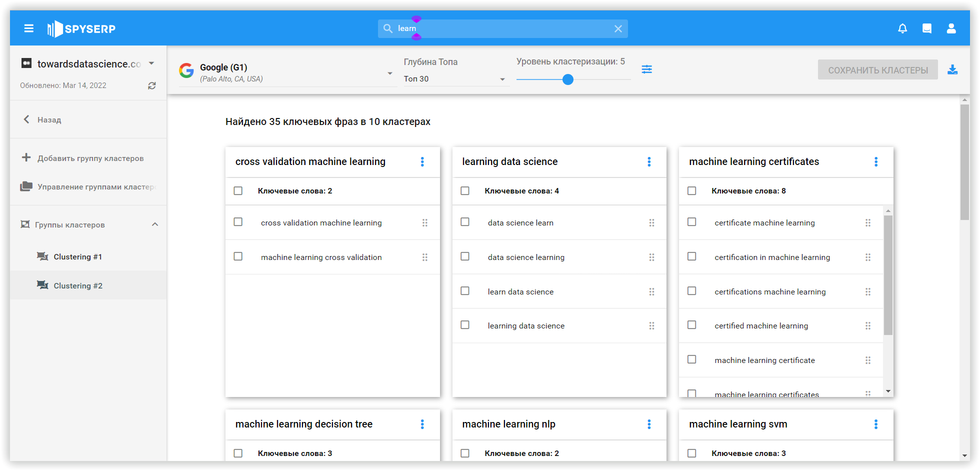This screenshot has width=980, height=471.
Task: Open the clustering filter settings icon
Action: coord(646,69)
